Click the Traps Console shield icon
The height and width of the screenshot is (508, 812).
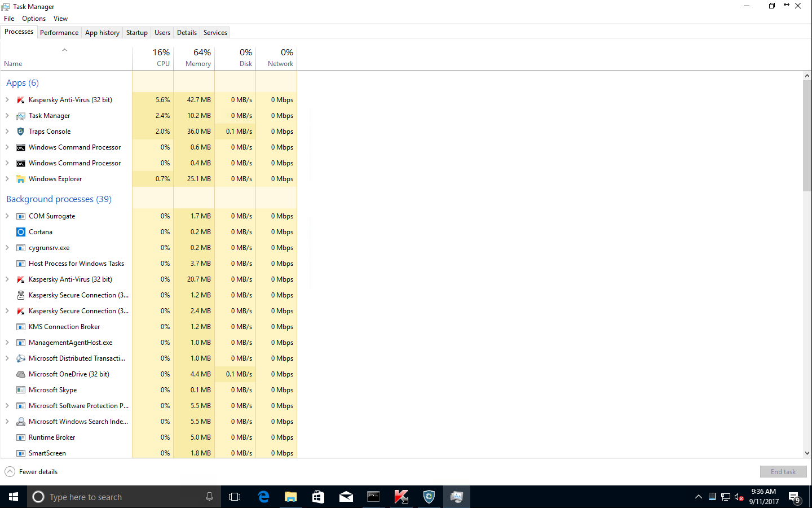(21, 132)
